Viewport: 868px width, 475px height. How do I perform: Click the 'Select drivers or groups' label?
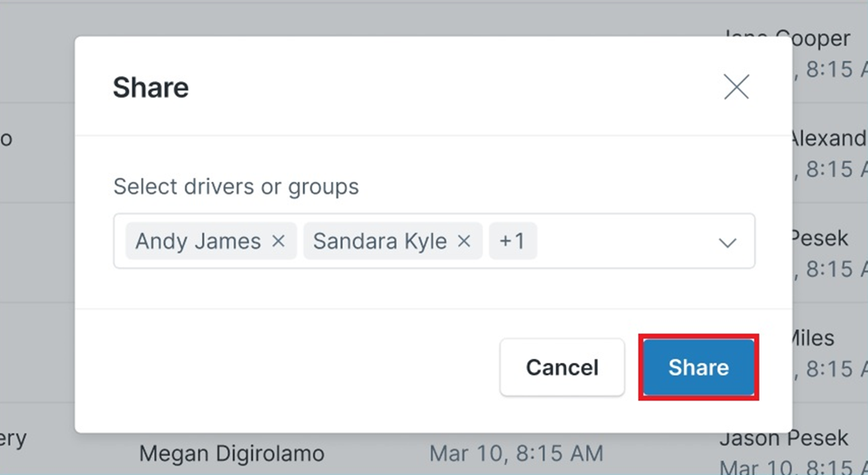coord(236,187)
